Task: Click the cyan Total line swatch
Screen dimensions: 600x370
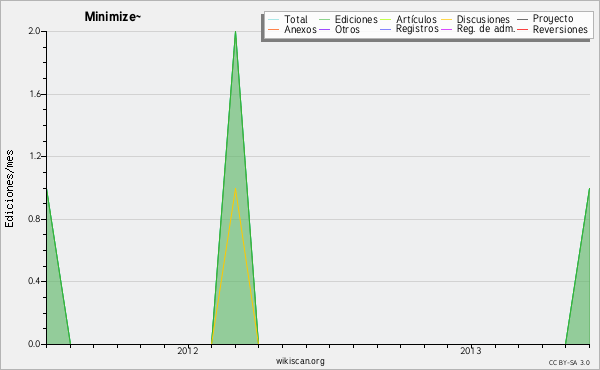Action: click(274, 20)
